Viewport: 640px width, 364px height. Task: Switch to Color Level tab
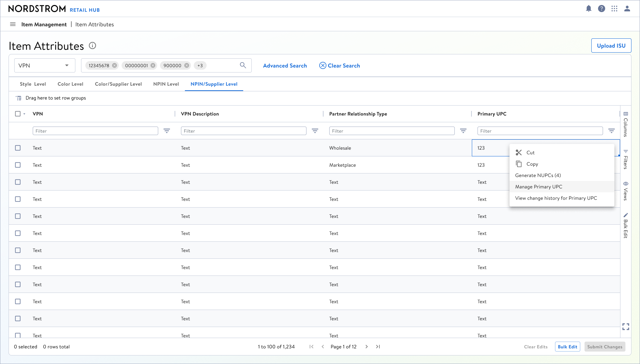coord(70,84)
